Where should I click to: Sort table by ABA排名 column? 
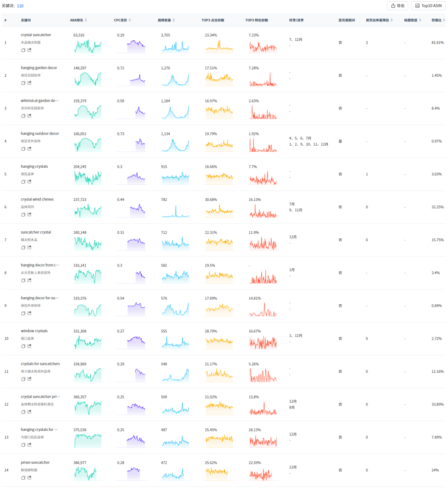click(86, 20)
